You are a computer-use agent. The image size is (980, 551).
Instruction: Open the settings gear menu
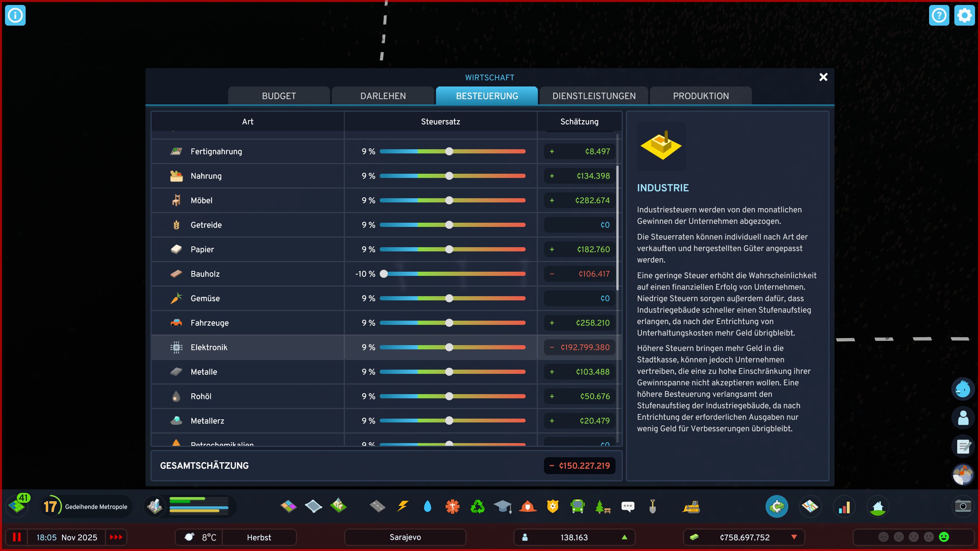coord(964,15)
